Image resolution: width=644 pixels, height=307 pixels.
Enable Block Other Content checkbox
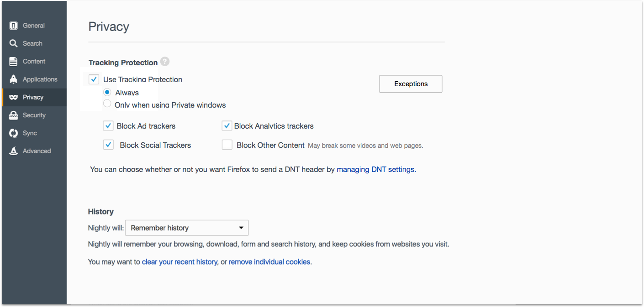coord(227,145)
